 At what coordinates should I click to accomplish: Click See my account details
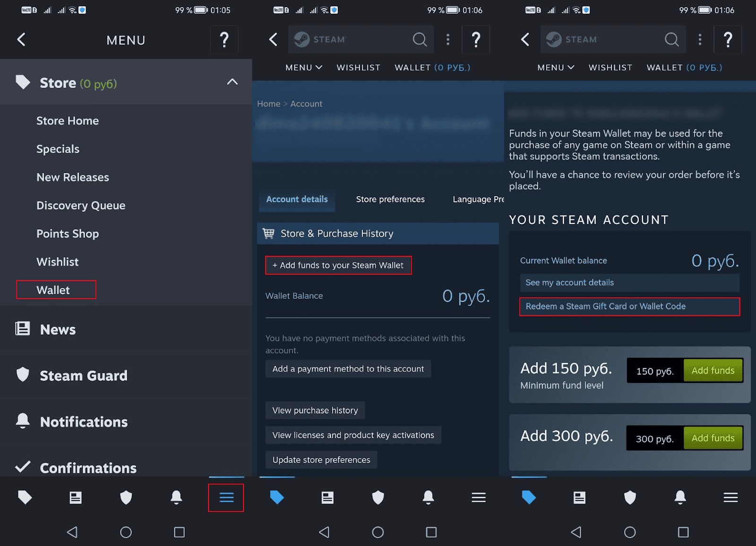click(630, 283)
